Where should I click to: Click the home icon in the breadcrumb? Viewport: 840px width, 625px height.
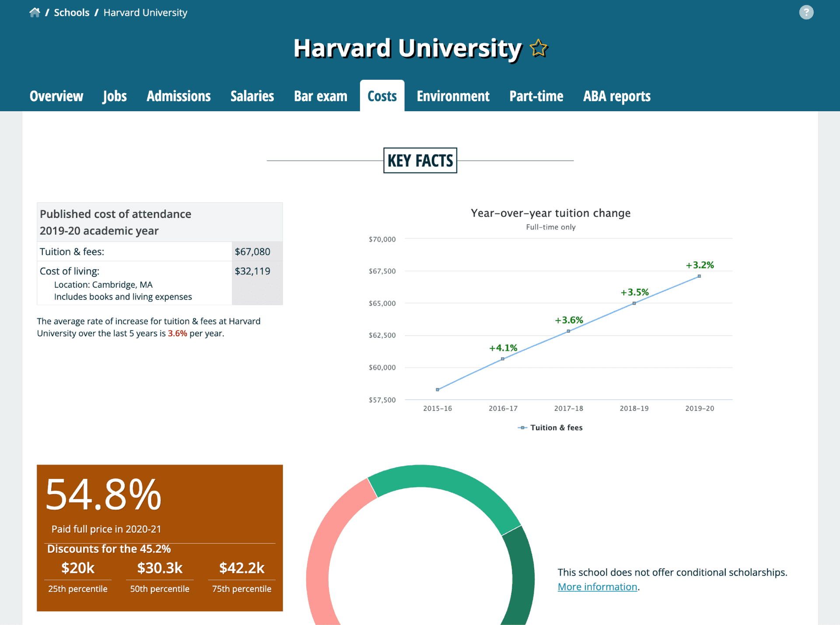point(35,12)
